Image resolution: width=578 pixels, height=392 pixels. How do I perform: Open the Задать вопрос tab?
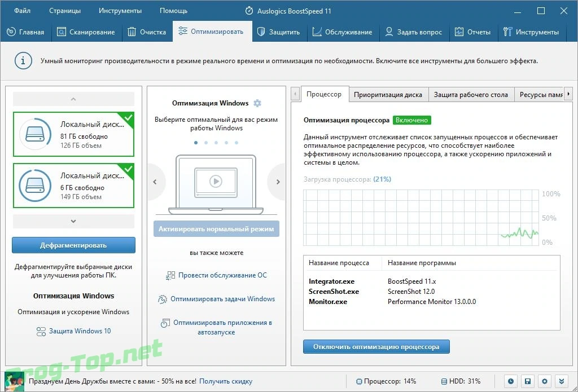pos(413,32)
